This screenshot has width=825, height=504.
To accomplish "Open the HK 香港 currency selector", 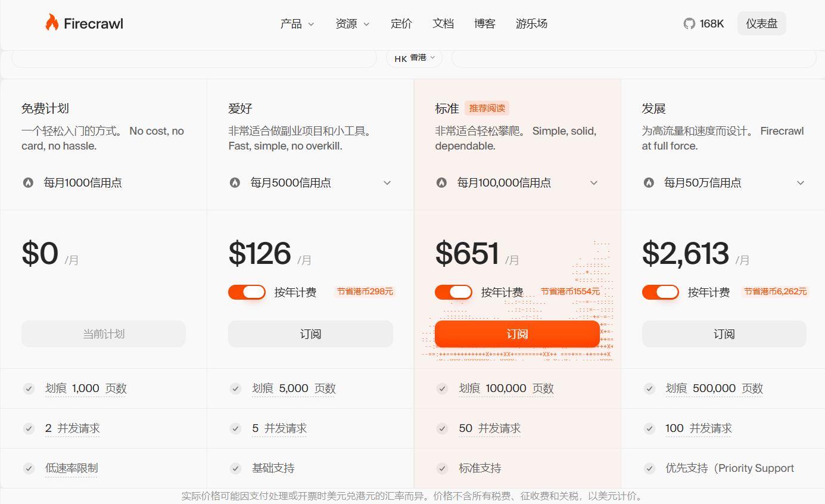I will 415,58.
